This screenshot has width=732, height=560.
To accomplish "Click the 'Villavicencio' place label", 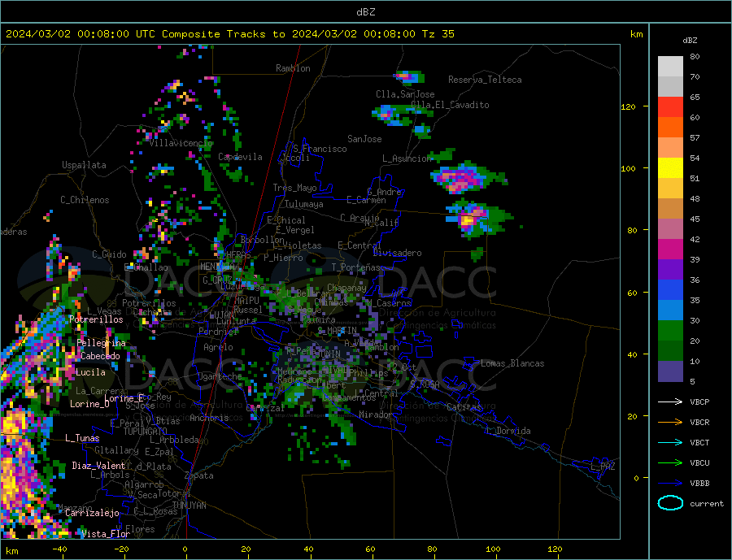I will tap(181, 143).
